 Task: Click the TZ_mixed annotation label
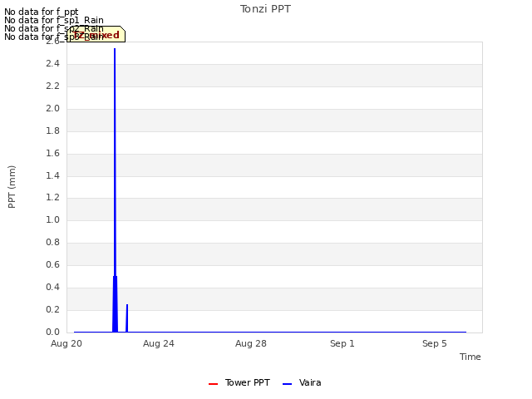tap(96, 34)
